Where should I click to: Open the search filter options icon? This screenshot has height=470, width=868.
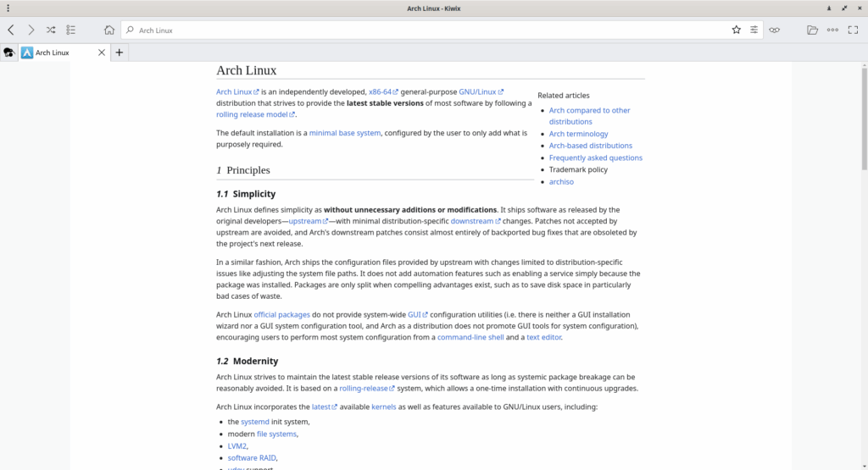pos(754,30)
